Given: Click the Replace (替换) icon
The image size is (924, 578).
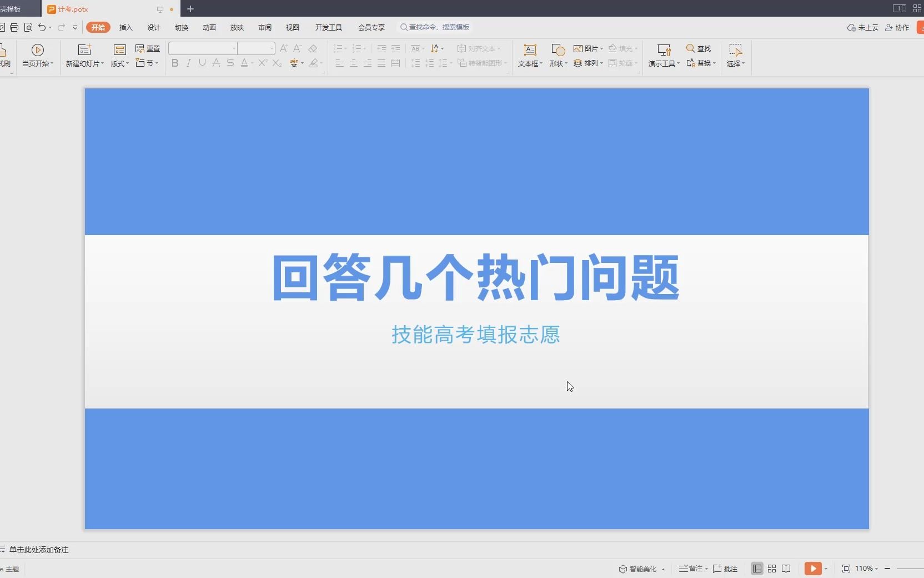Looking at the screenshot, I should click(691, 63).
